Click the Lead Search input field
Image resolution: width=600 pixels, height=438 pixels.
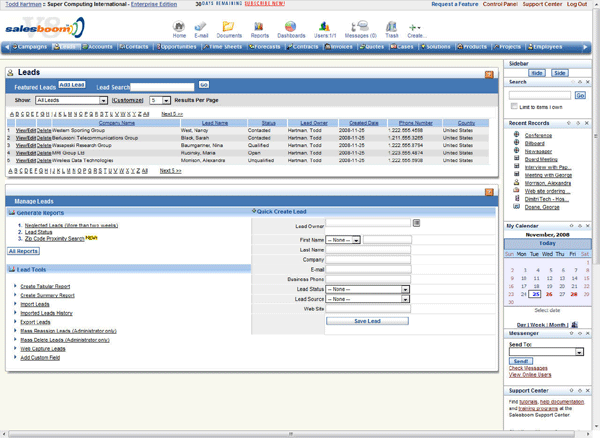click(162, 87)
